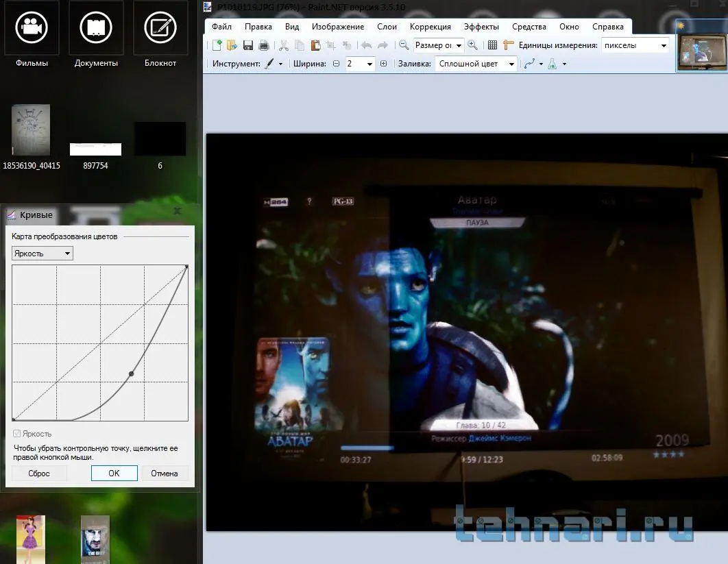
Task: Select the movie poster desktop icon at bottom
Action: click(95, 539)
